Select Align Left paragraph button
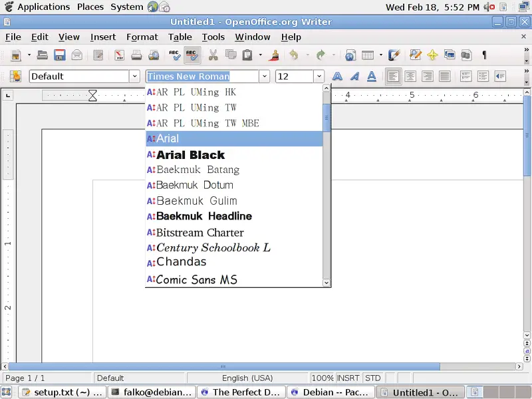This screenshot has height=399, width=532. (x=393, y=76)
